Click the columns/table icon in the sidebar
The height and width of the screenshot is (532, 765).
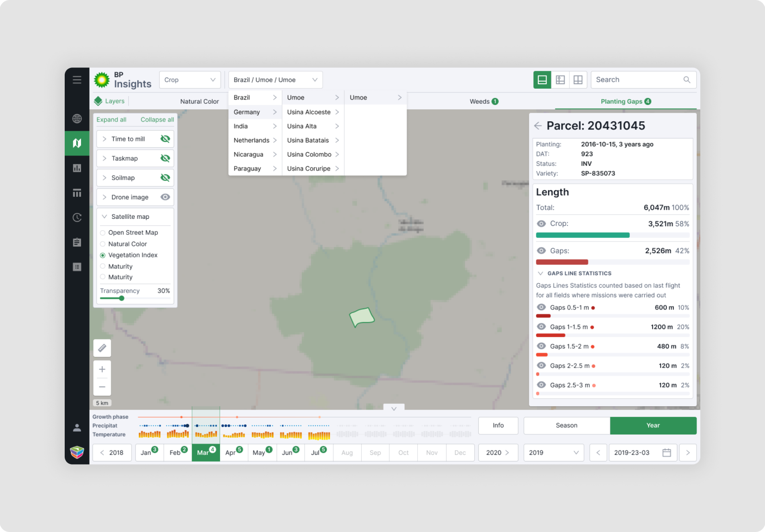(77, 193)
